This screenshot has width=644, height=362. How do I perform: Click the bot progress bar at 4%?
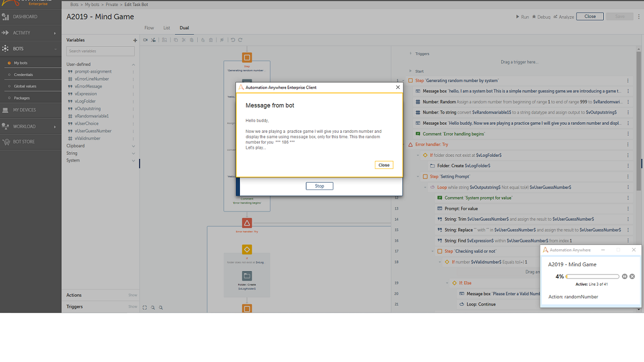click(x=592, y=277)
